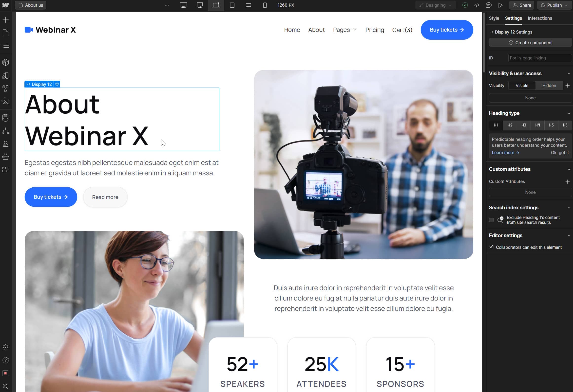Collapse the Custom attributes section

pyautogui.click(x=569, y=169)
